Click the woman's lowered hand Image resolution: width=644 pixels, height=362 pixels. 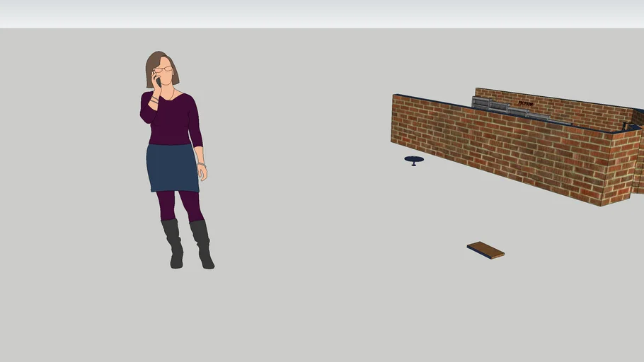pos(203,173)
